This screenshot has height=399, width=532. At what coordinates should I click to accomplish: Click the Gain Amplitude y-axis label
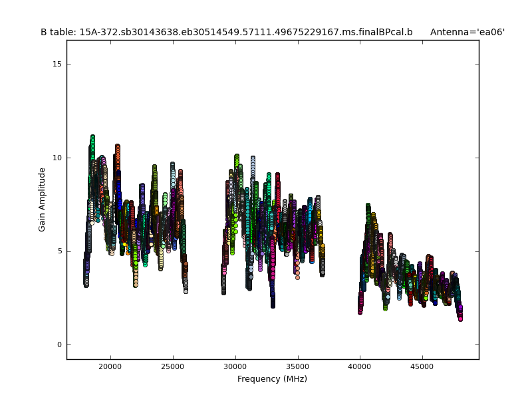(x=42, y=199)
